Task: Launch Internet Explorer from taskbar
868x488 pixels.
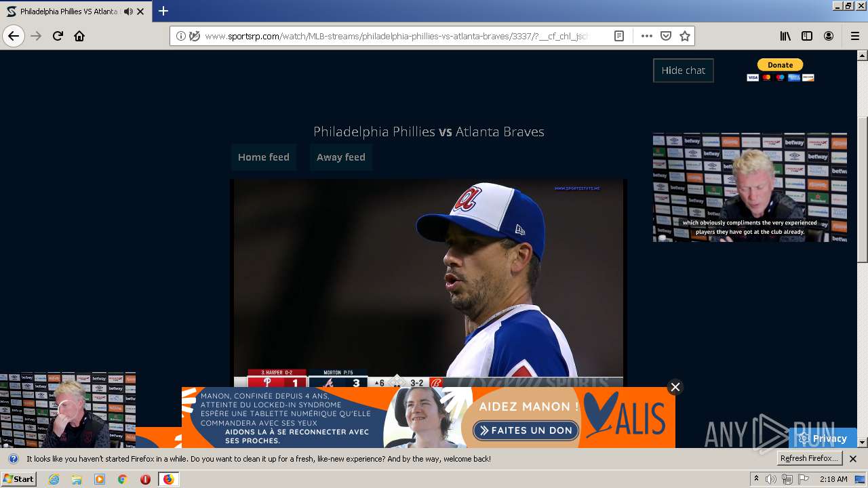Action: (54, 479)
